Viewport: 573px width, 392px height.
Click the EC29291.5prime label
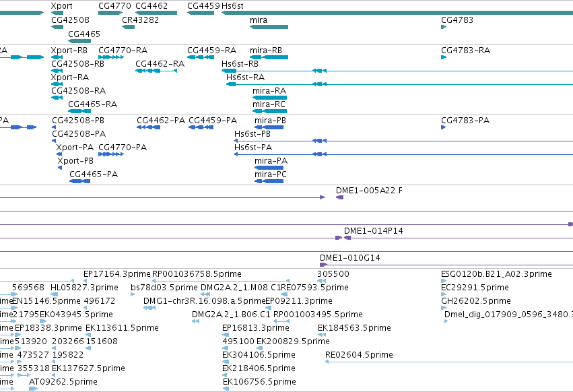point(475,288)
